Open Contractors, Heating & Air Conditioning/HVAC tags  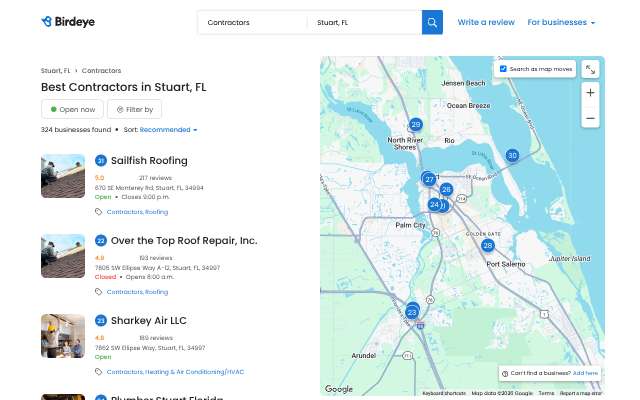pos(176,372)
